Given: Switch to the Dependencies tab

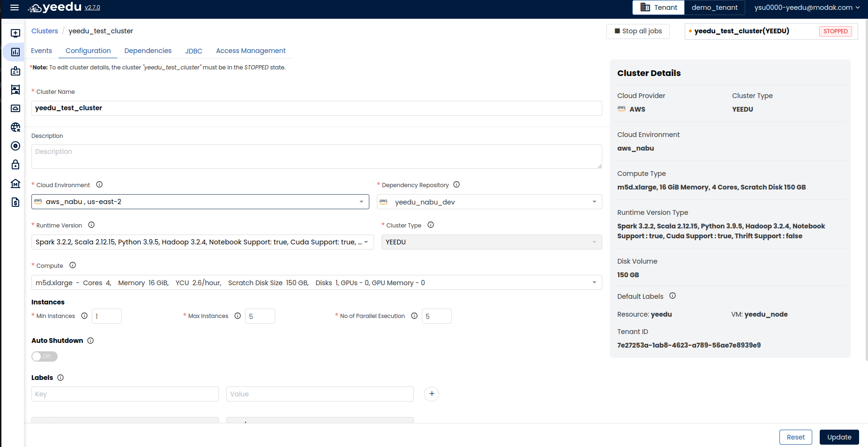Looking at the screenshot, I should (x=148, y=51).
